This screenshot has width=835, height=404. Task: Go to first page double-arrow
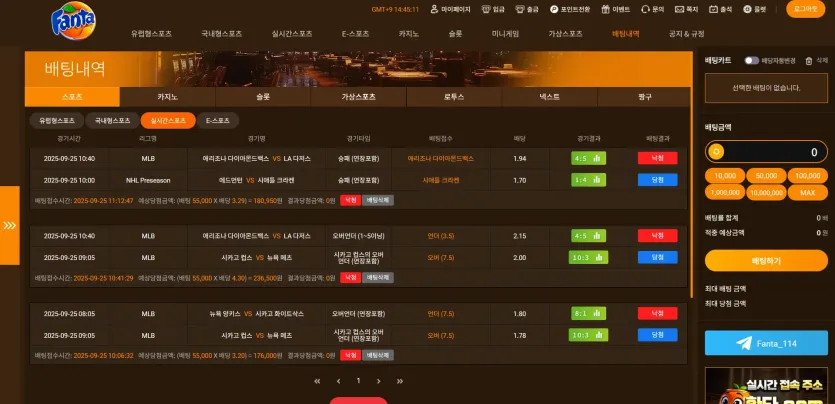point(317,381)
